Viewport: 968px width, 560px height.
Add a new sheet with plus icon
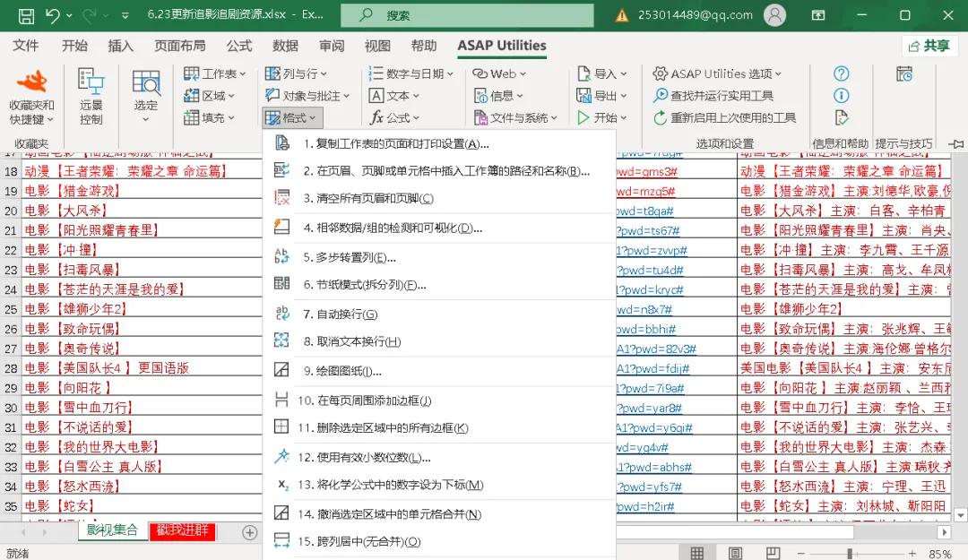click(249, 532)
